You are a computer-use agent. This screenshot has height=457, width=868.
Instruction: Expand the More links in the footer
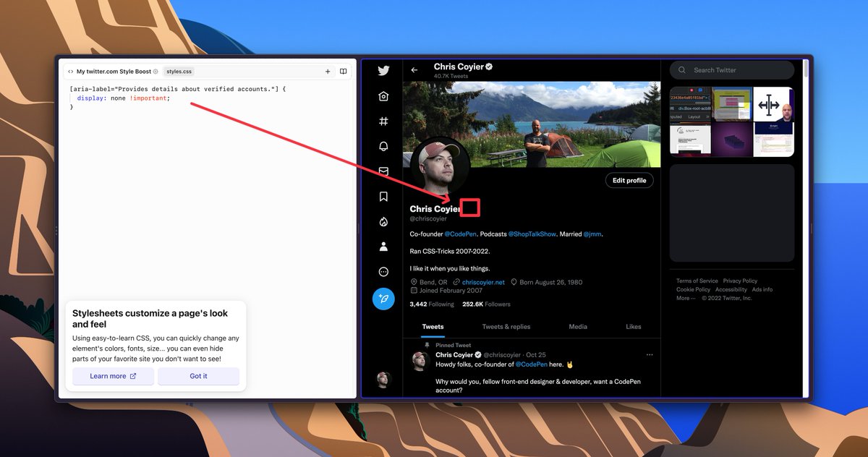click(x=686, y=297)
